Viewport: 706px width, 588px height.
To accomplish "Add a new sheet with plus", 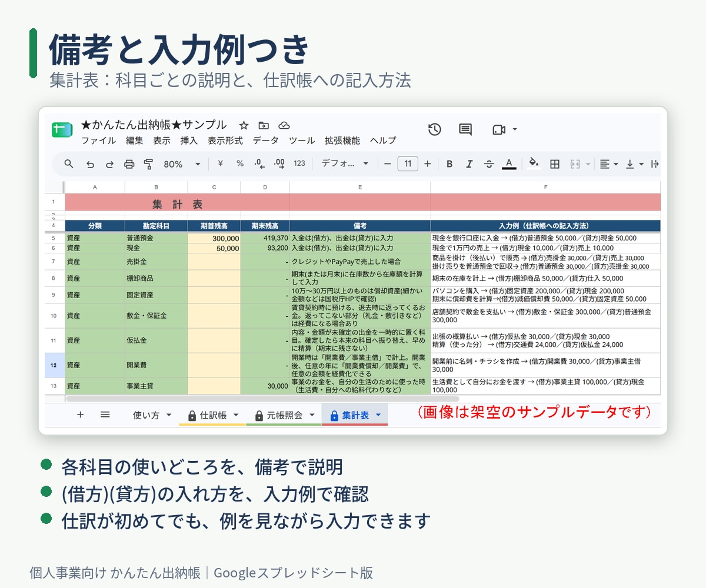I will point(81,415).
